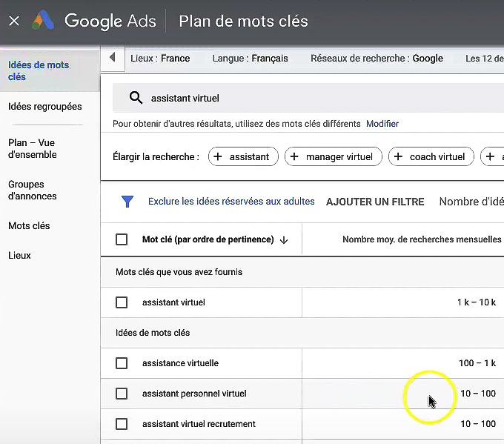Click the '100 – 1 k' search volume
This screenshot has height=444, width=504.
(477, 363)
